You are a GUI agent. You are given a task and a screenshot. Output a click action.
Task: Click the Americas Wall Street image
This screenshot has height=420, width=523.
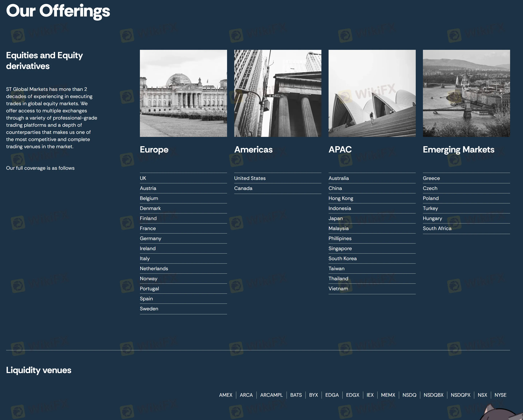pyautogui.click(x=277, y=93)
